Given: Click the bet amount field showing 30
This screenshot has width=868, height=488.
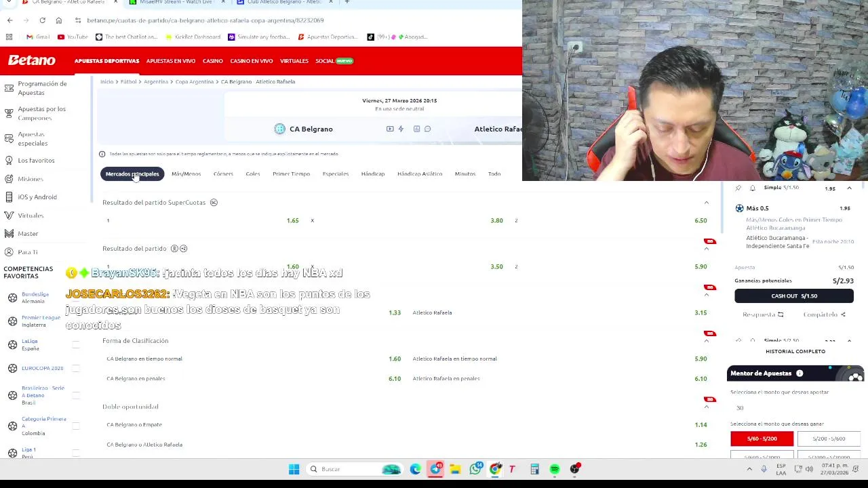Looking at the screenshot, I should point(795,408).
